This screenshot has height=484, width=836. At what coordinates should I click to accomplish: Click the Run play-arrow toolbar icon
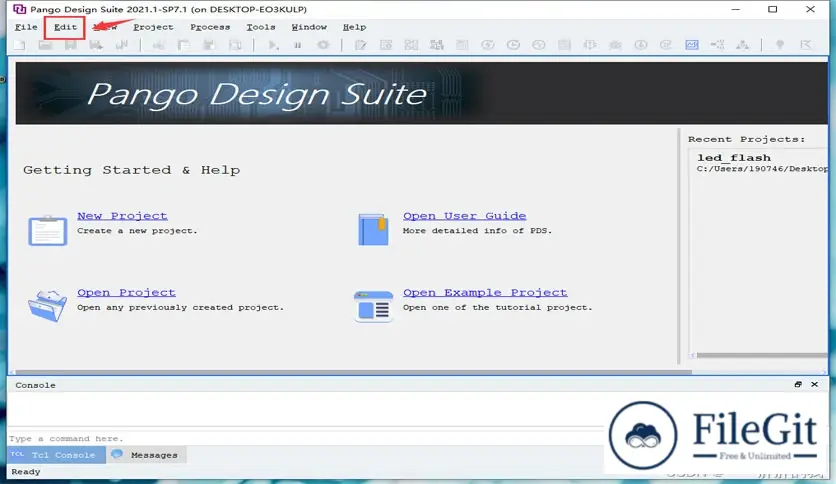[273, 45]
